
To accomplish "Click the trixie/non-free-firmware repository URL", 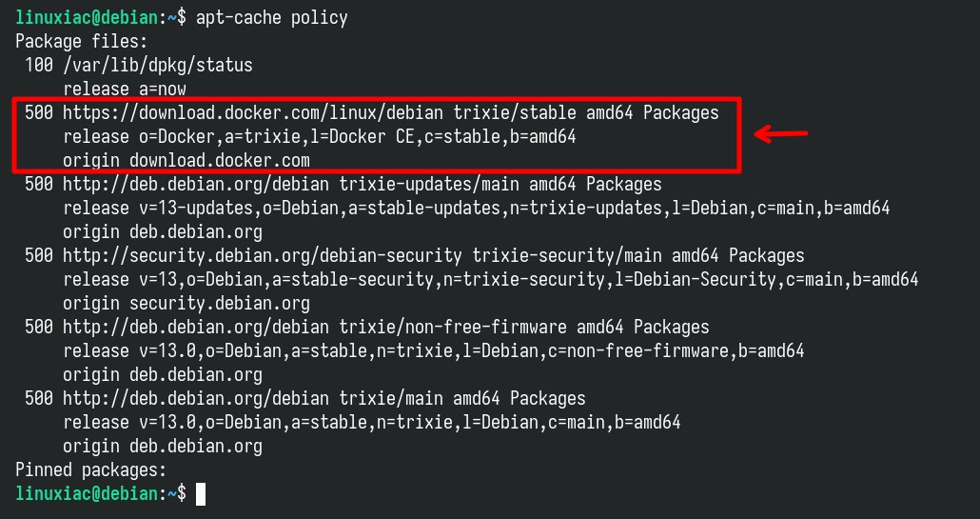I will point(386,327).
